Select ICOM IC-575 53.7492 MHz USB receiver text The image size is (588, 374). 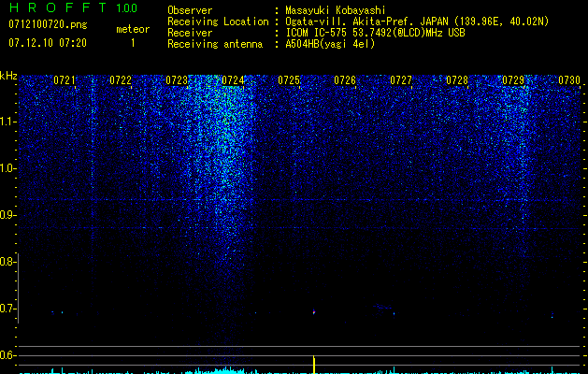point(375,33)
